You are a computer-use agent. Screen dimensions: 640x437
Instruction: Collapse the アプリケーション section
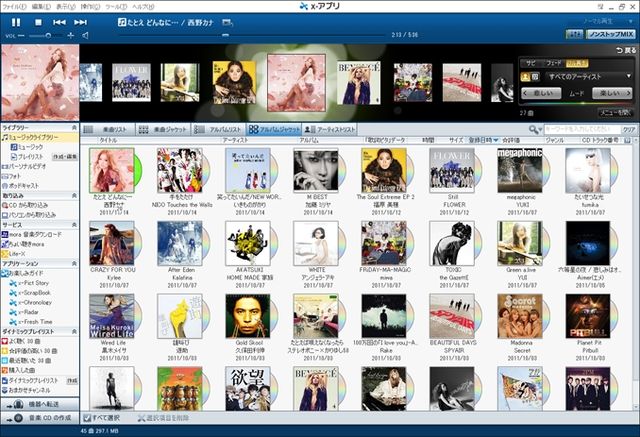click(74, 264)
